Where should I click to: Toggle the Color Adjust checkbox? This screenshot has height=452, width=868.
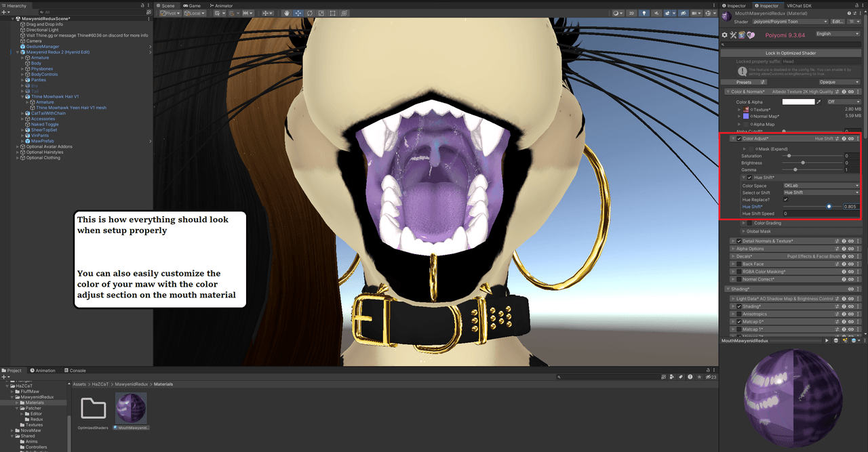tap(738, 139)
